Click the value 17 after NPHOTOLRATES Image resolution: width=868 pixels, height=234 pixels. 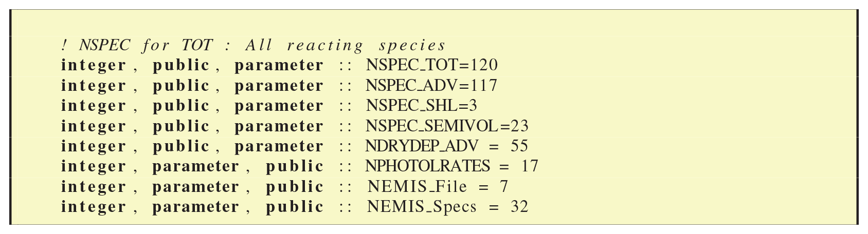coord(529,166)
